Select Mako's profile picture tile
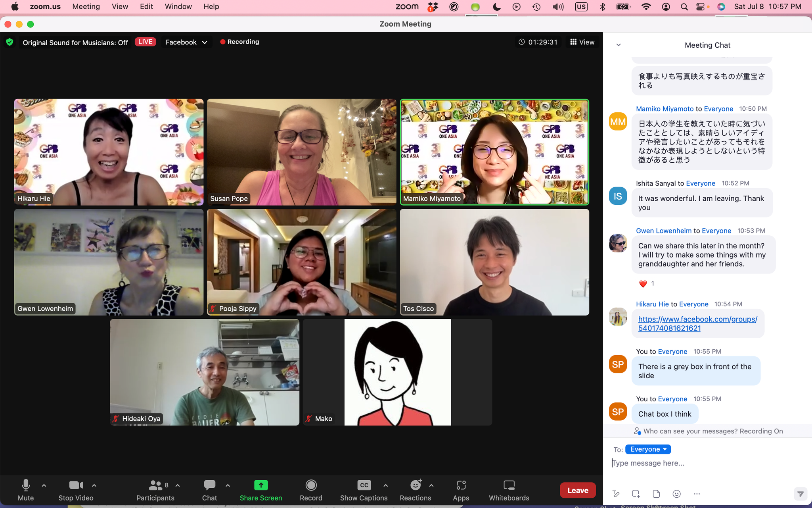 click(398, 372)
